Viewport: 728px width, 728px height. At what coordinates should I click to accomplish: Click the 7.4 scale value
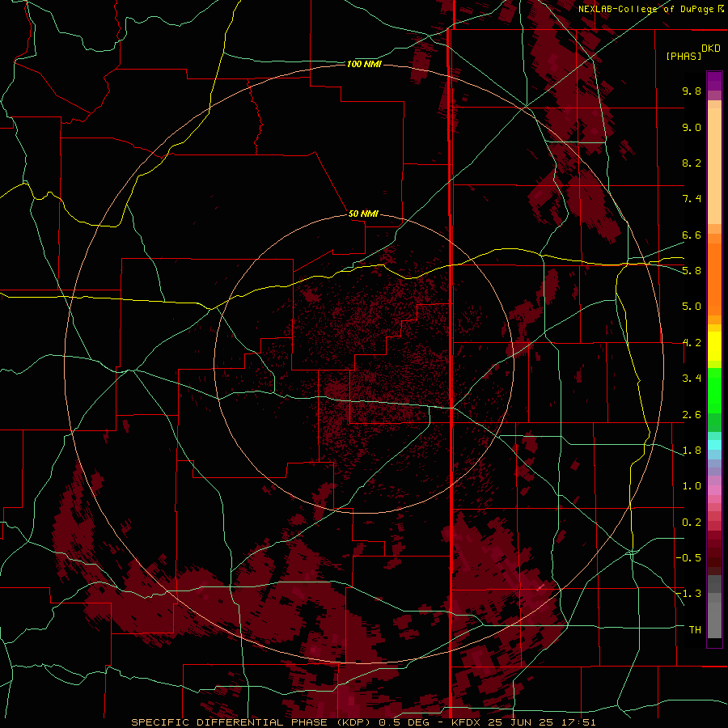coord(692,199)
